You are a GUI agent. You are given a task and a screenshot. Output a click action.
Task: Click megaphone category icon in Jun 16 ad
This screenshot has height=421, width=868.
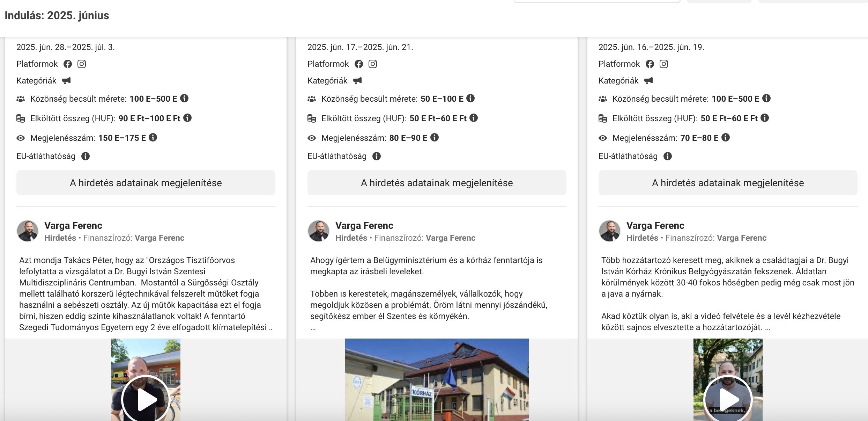648,81
